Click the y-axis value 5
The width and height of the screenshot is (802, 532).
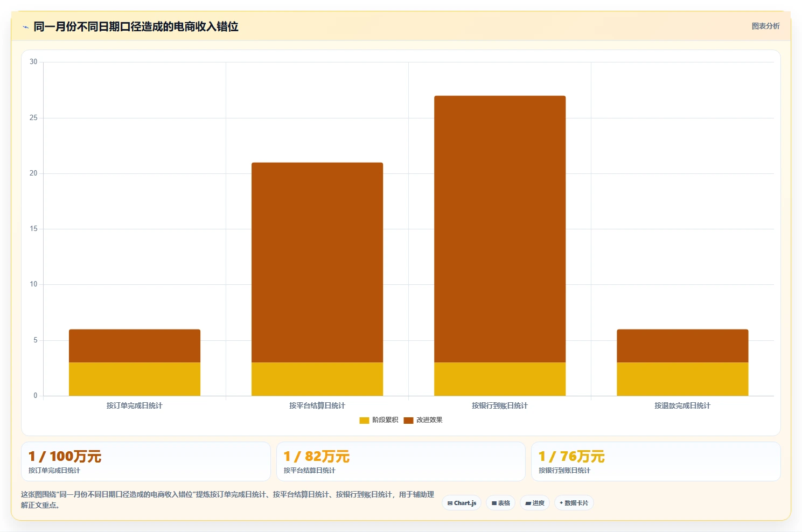tap(36, 340)
